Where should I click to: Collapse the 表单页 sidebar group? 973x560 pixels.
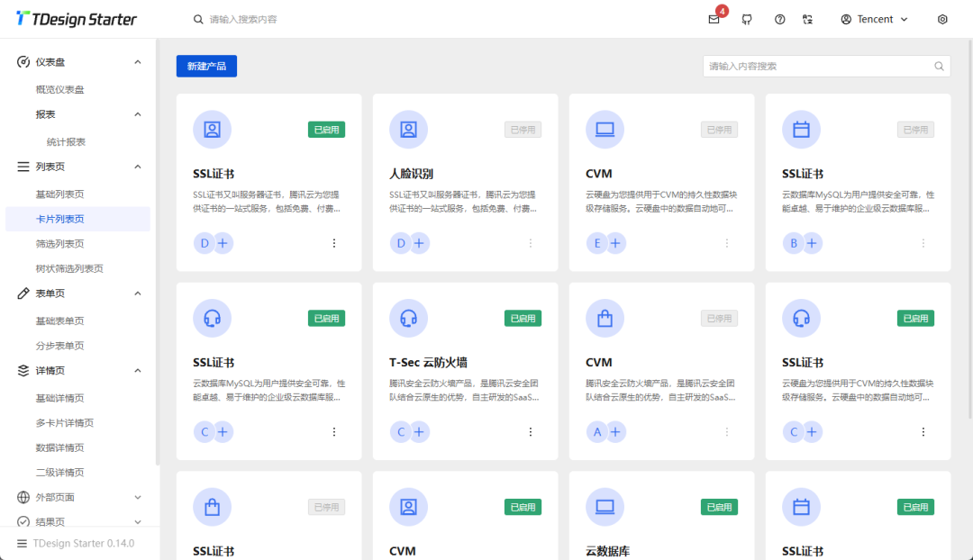(x=138, y=294)
